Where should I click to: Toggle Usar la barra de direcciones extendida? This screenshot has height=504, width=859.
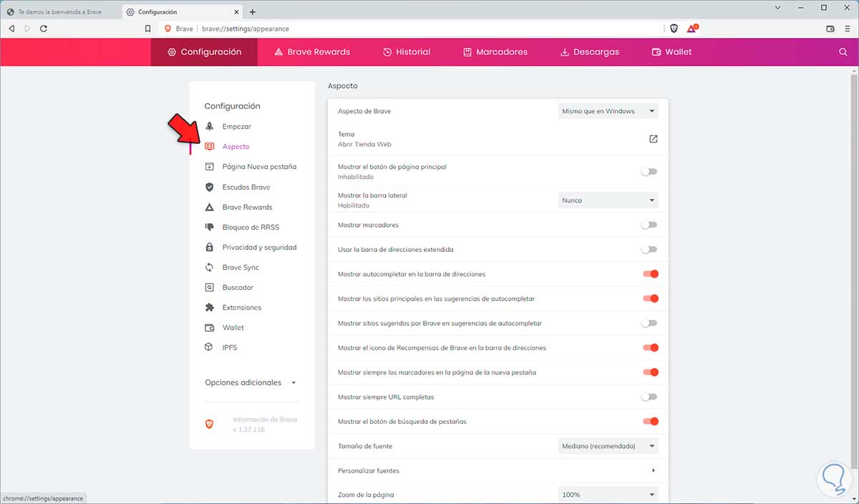click(649, 249)
